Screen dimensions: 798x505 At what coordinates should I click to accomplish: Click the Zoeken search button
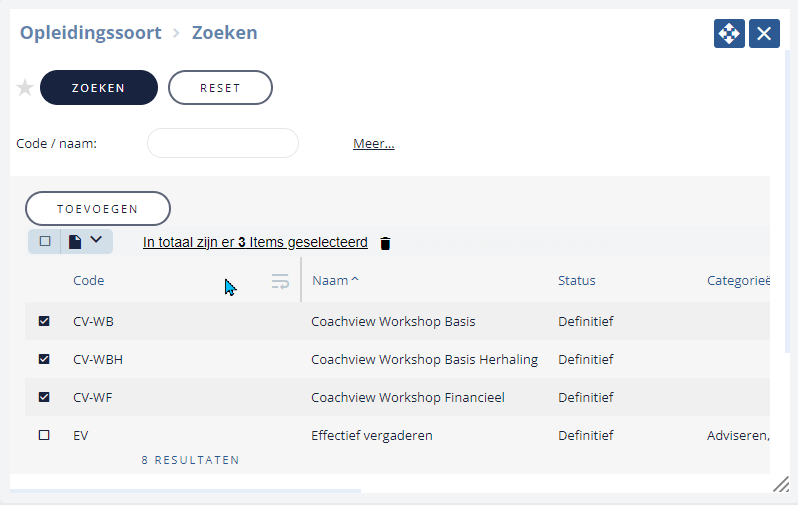pyautogui.click(x=99, y=88)
